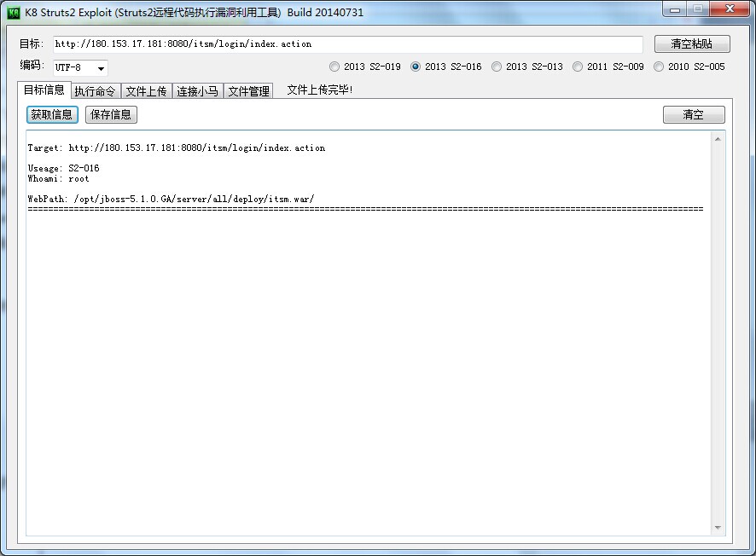
Task: Minimize the K8 Struts2 Exploit window
Action: coord(675,9)
